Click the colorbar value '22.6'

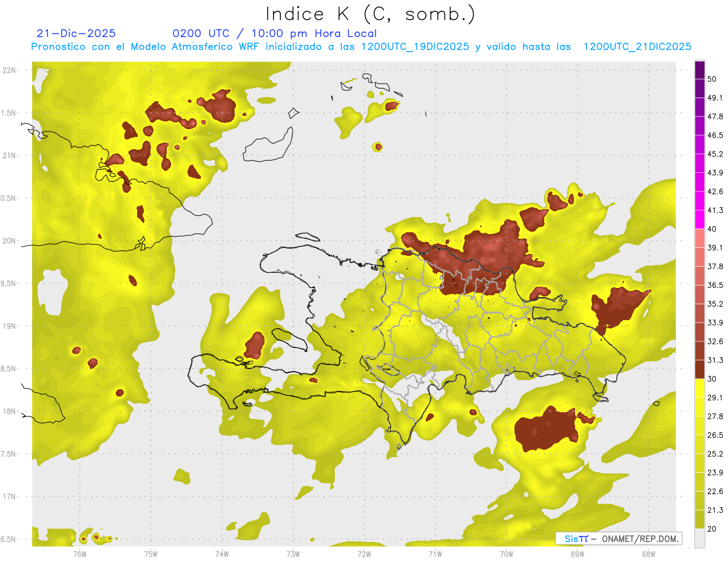tap(715, 492)
